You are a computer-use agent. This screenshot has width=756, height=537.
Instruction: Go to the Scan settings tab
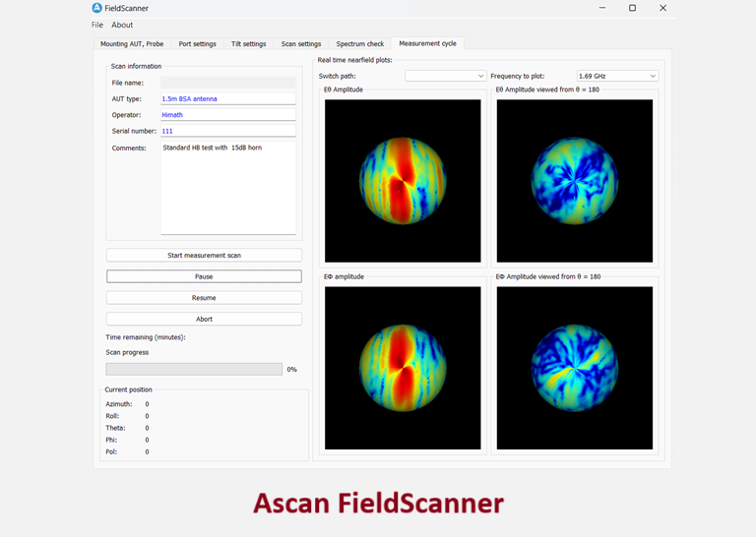301,44
